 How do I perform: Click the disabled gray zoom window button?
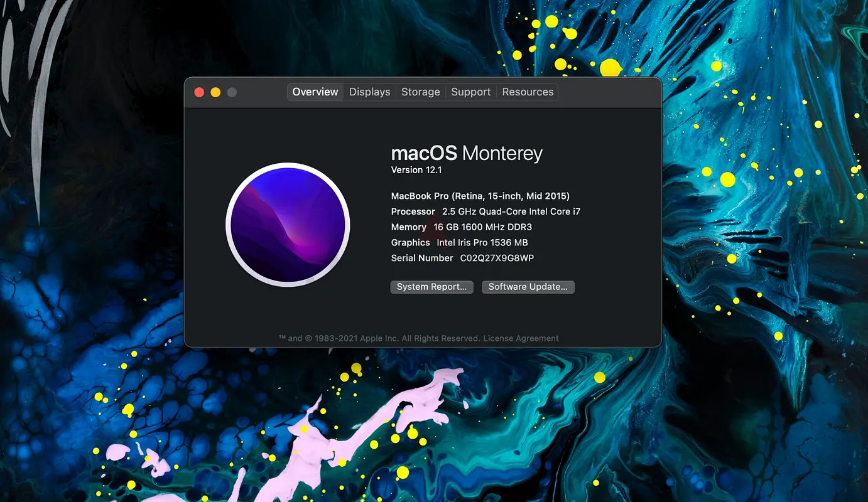232,92
